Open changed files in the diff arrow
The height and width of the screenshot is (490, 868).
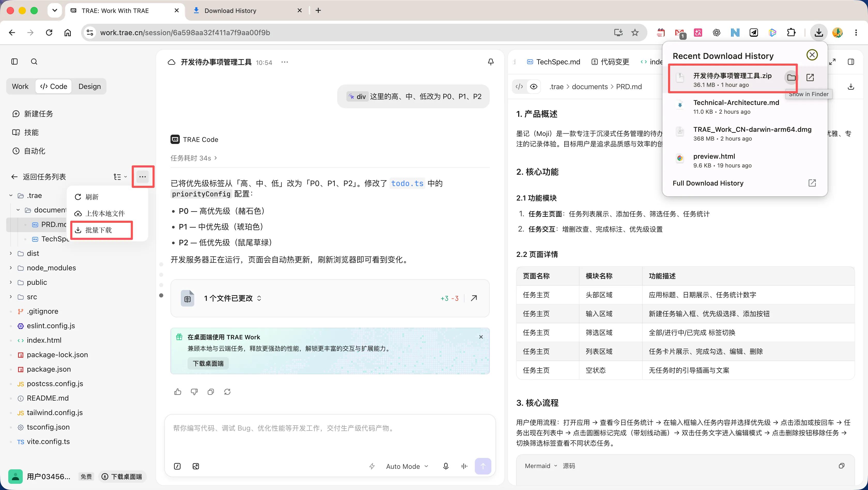[x=474, y=298]
